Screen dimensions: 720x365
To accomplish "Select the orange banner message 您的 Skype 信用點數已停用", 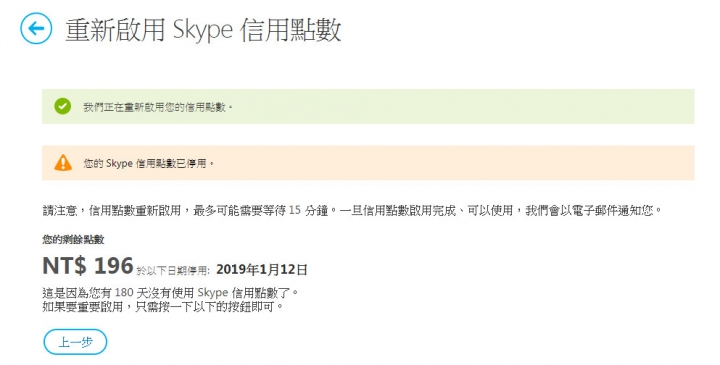I will click(148, 163).
